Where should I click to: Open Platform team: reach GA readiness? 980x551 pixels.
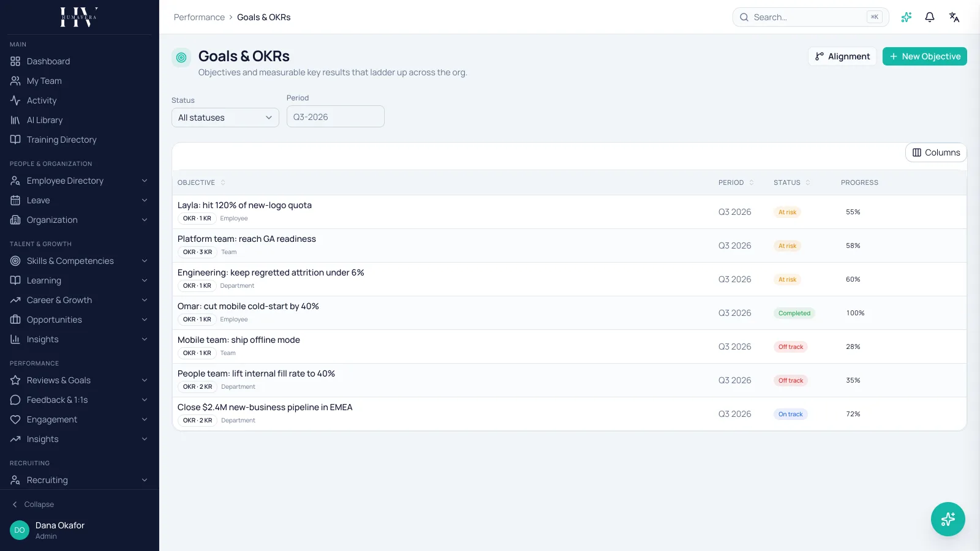point(247,239)
